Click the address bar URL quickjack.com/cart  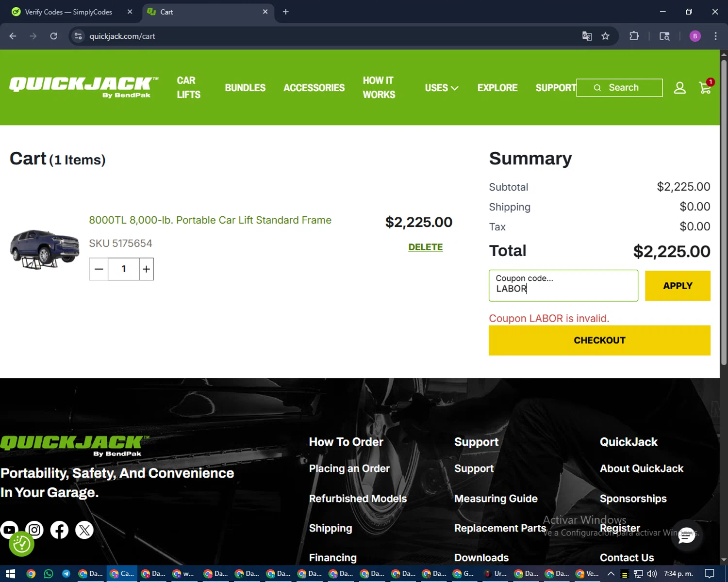[x=122, y=36]
